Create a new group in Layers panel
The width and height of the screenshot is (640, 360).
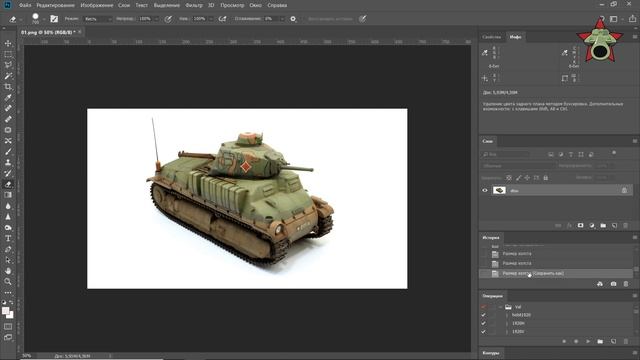click(x=603, y=225)
